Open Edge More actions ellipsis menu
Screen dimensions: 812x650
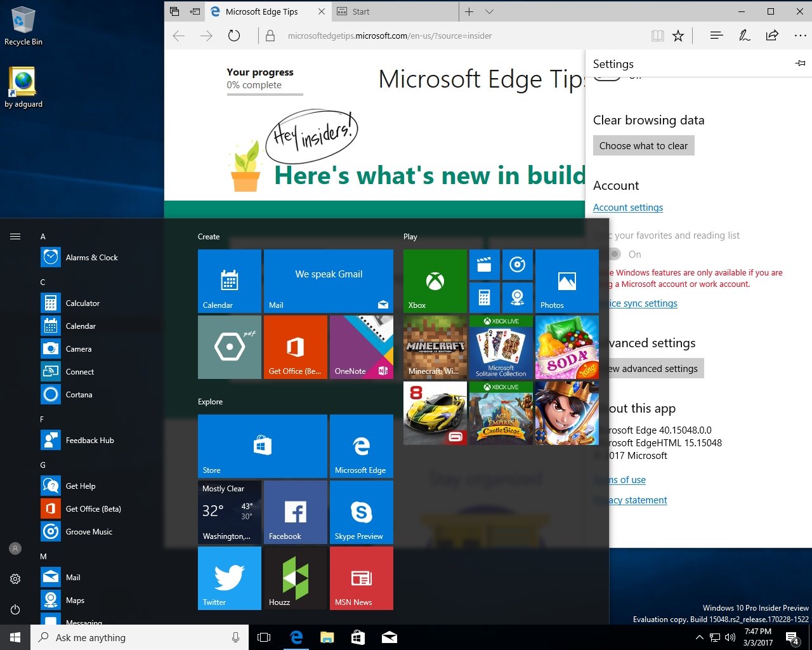pos(800,36)
